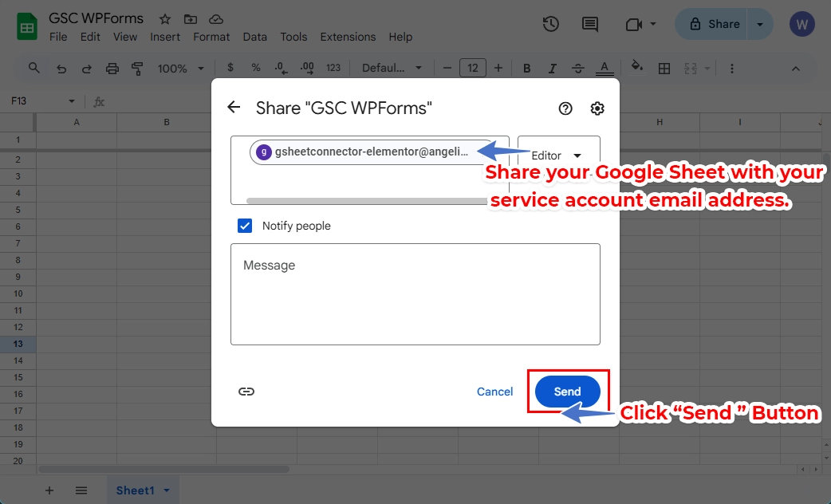Expand the Editor role dropdown

coord(557,156)
